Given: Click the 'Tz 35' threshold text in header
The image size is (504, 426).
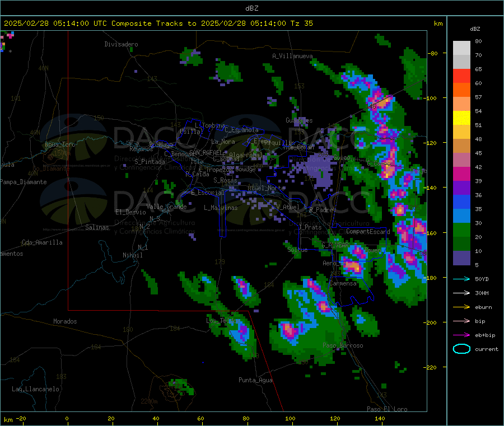Looking at the screenshot, I should pyautogui.click(x=301, y=24).
